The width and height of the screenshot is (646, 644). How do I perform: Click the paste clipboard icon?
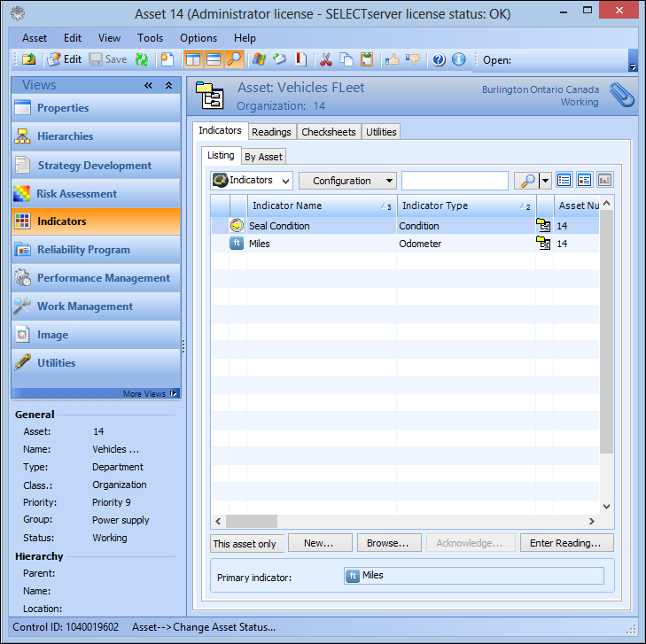(x=366, y=59)
